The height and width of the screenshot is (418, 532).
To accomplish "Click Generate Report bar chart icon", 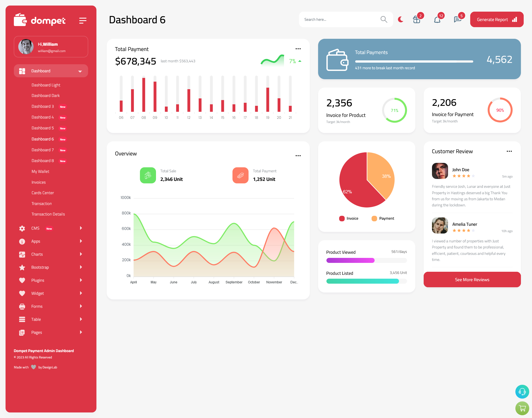I will pyautogui.click(x=515, y=20).
